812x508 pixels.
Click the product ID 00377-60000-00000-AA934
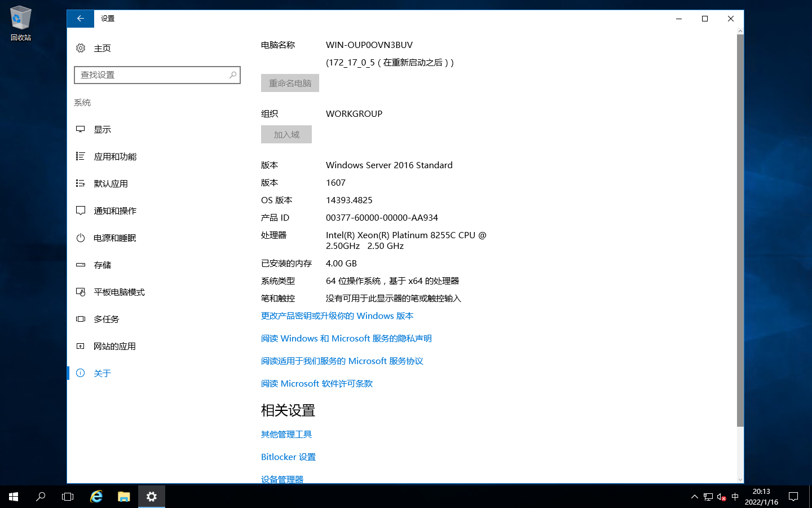pos(382,217)
